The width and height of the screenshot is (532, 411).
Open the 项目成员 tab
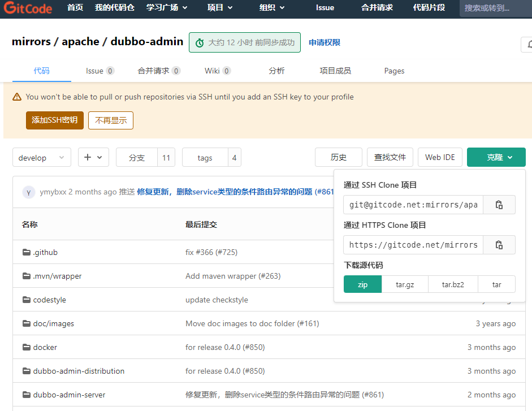335,71
